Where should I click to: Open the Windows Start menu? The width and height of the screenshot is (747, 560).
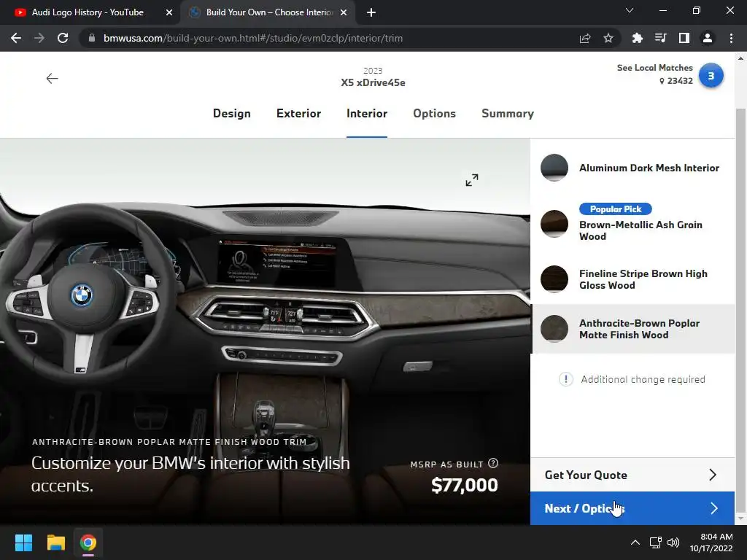(23, 542)
